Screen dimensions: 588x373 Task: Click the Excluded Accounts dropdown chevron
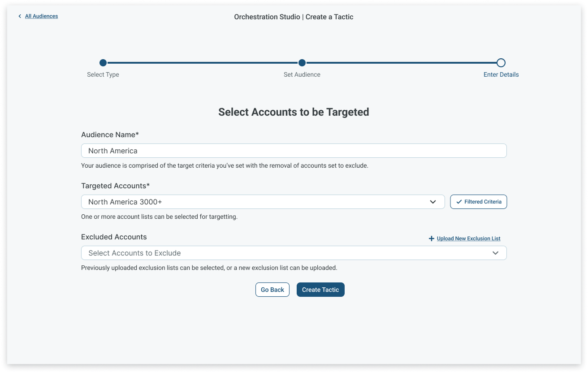pyautogui.click(x=496, y=253)
